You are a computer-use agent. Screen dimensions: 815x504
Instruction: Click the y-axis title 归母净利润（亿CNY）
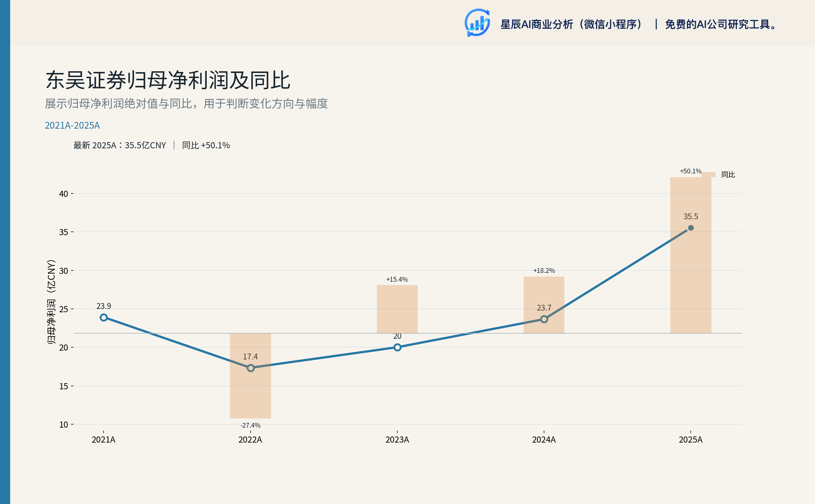[51, 302]
